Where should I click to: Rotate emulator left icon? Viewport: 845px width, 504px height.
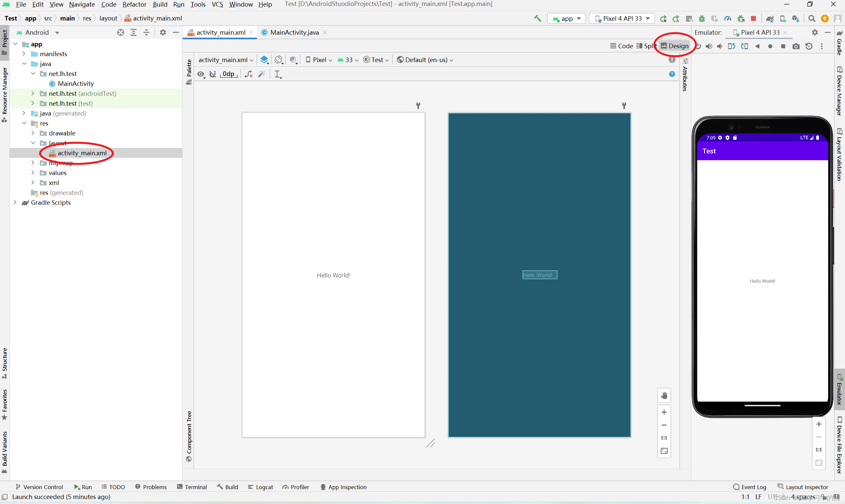[732, 46]
